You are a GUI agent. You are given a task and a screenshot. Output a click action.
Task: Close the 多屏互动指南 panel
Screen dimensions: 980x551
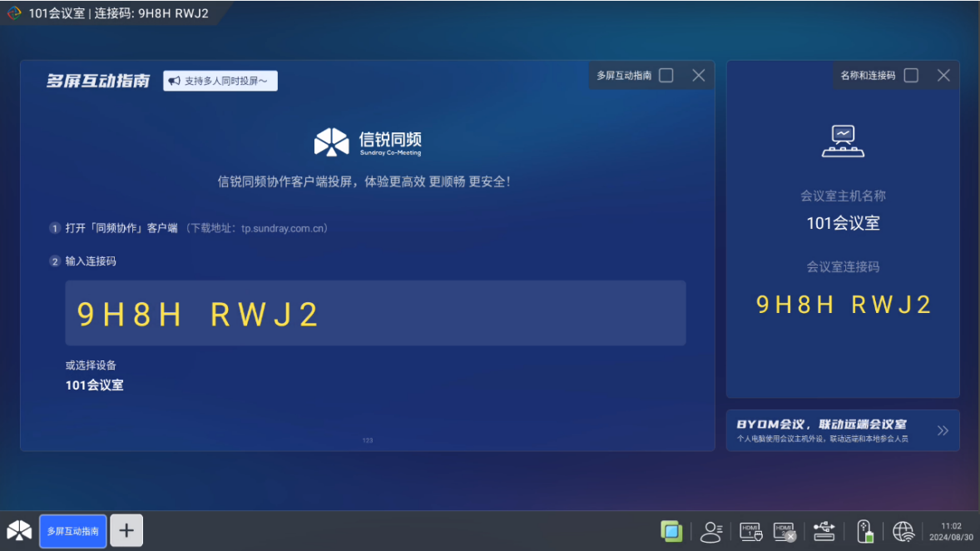pos(699,75)
